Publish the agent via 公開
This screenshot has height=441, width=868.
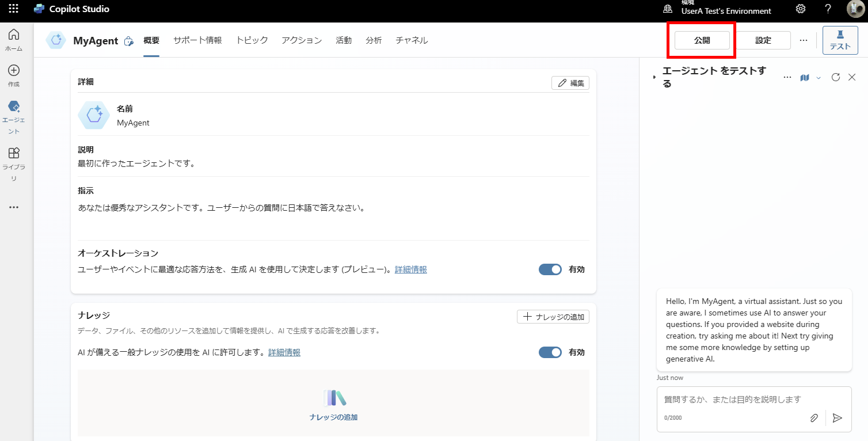pyautogui.click(x=701, y=40)
